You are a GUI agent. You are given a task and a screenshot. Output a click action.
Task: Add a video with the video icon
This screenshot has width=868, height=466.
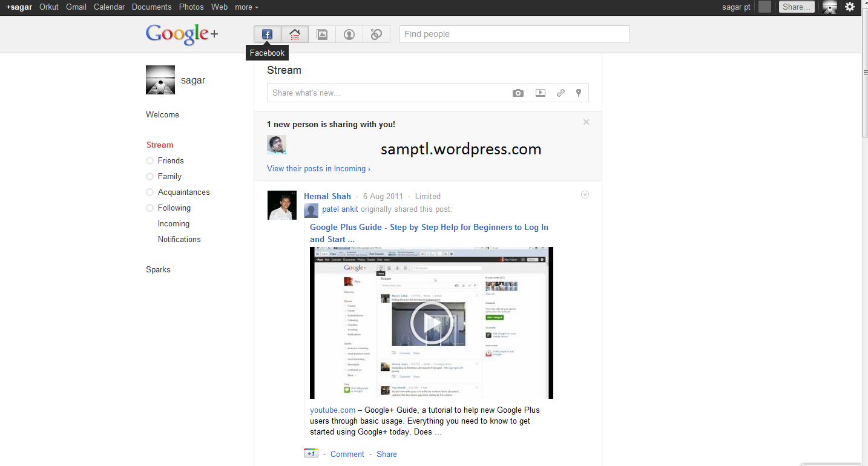coord(541,93)
